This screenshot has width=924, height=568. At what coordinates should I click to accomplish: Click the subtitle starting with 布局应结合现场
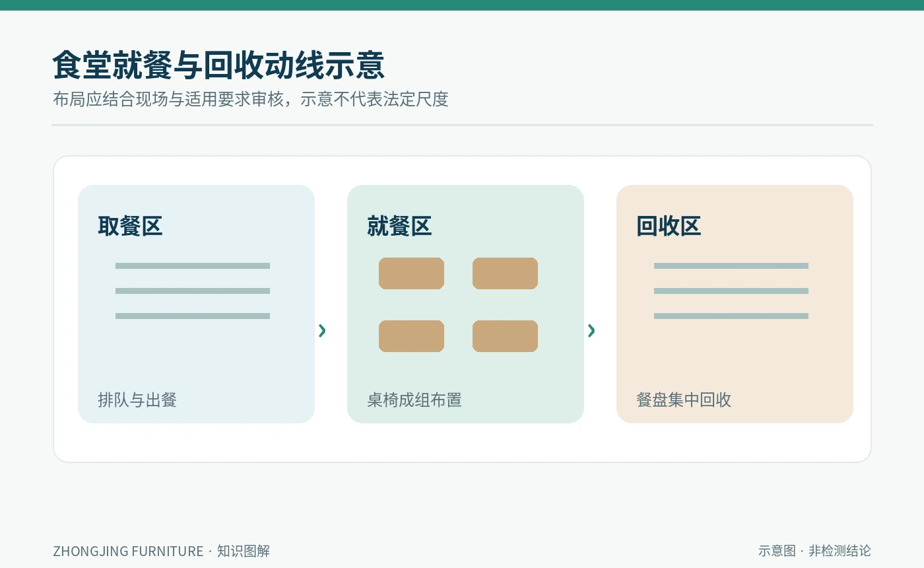[x=251, y=99]
